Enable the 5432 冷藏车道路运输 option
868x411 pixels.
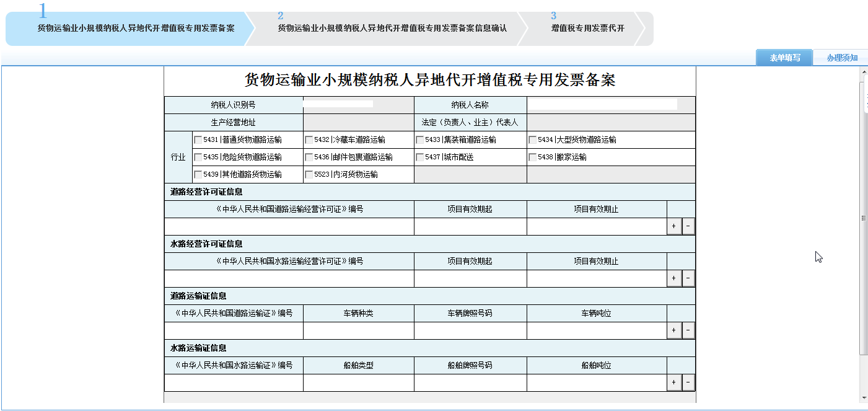tap(309, 140)
